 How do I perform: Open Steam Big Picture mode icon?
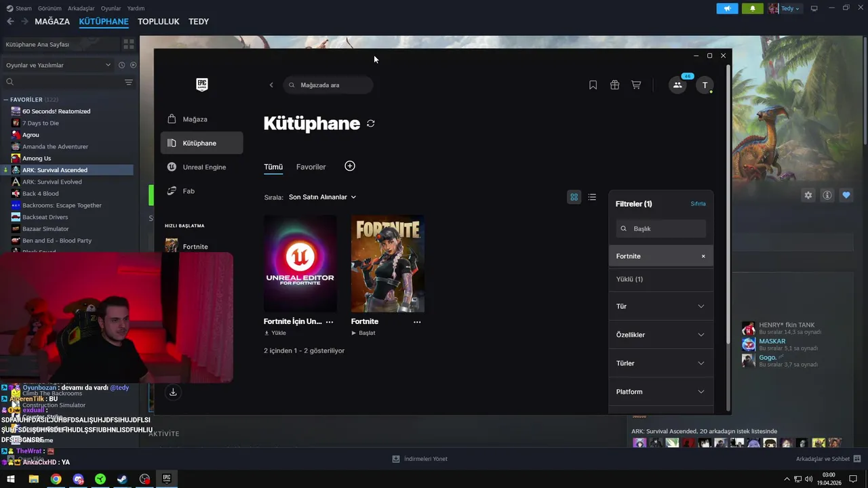pyautogui.click(x=814, y=8)
